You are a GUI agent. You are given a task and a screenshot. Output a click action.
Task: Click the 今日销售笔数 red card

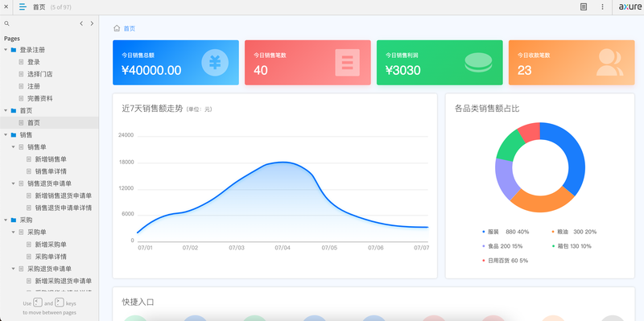(308, 63)
